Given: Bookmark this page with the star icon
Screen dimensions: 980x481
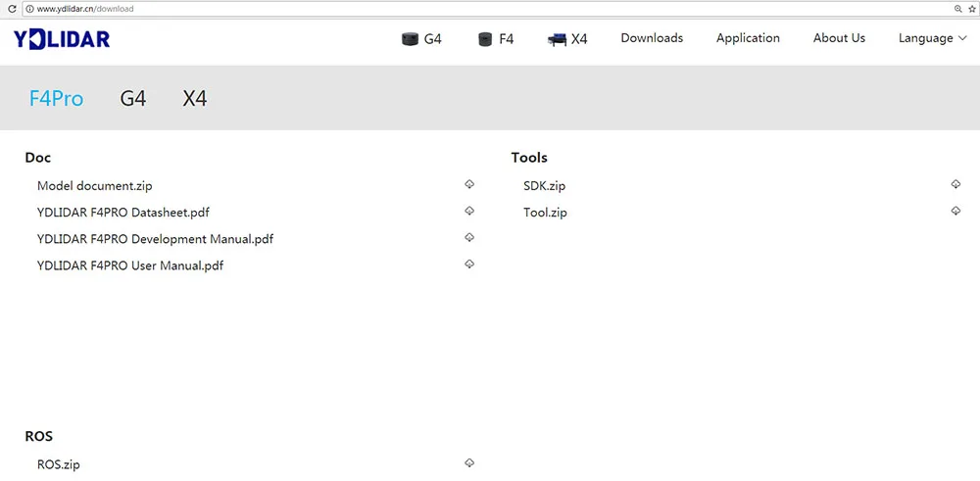Looking at the screenshot, I should pos(971,9).
